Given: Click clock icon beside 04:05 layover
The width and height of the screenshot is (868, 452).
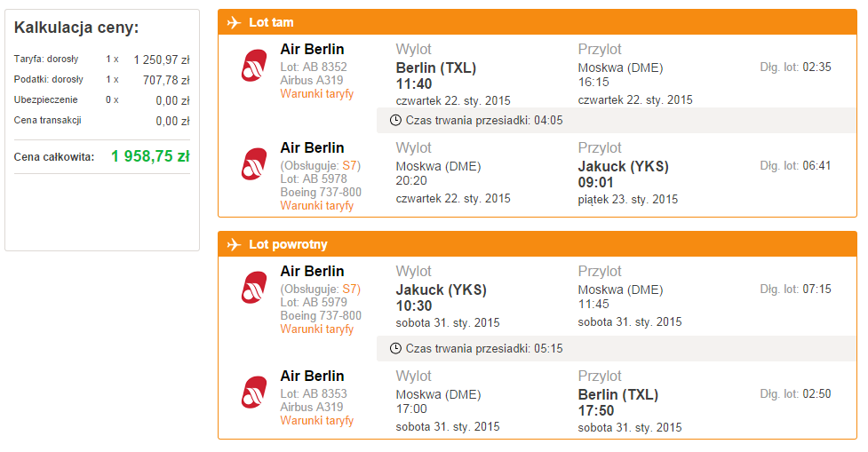Looking at the screenshot, I should [x=395, y=120].
